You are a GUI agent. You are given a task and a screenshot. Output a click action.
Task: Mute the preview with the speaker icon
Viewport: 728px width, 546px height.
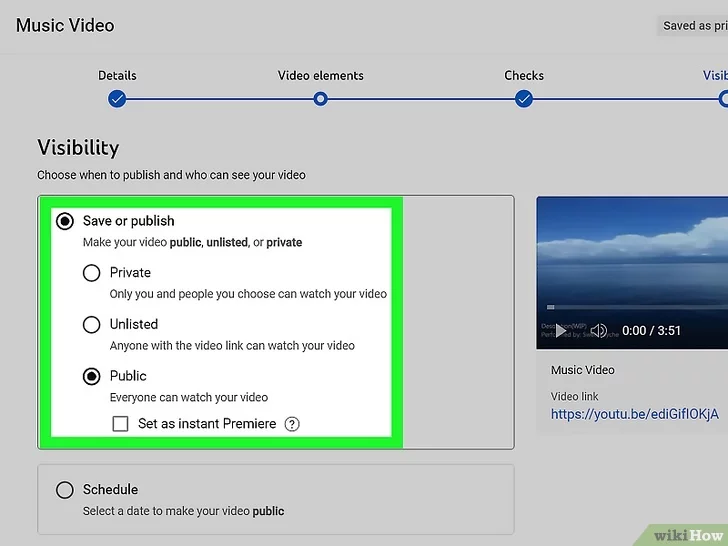598,330
